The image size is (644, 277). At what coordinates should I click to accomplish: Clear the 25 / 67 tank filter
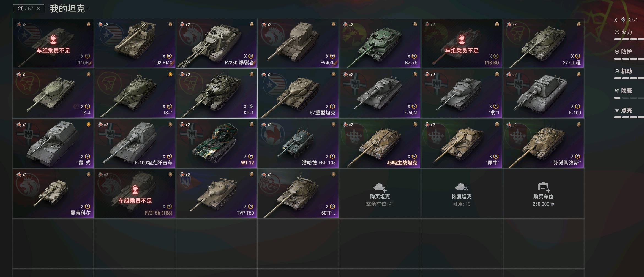[x=38, y=9]
